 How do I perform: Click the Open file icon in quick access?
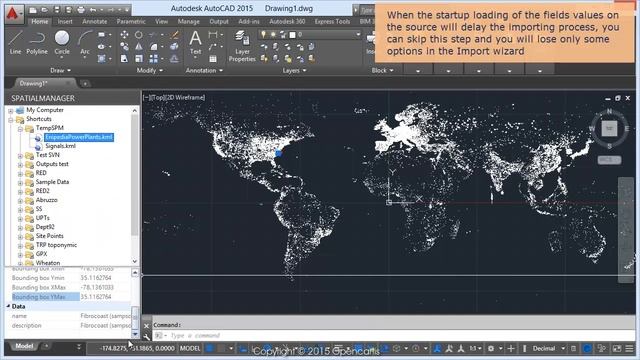coord(45,9)
